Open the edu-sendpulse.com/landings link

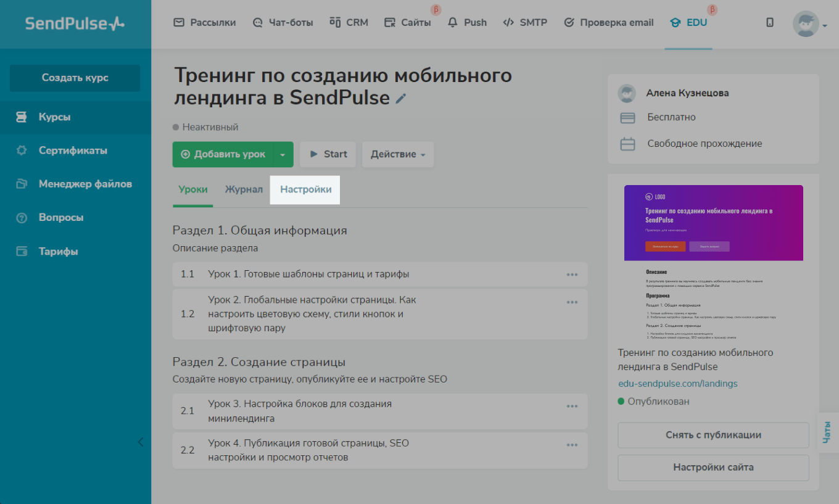(x=678, y=384)
